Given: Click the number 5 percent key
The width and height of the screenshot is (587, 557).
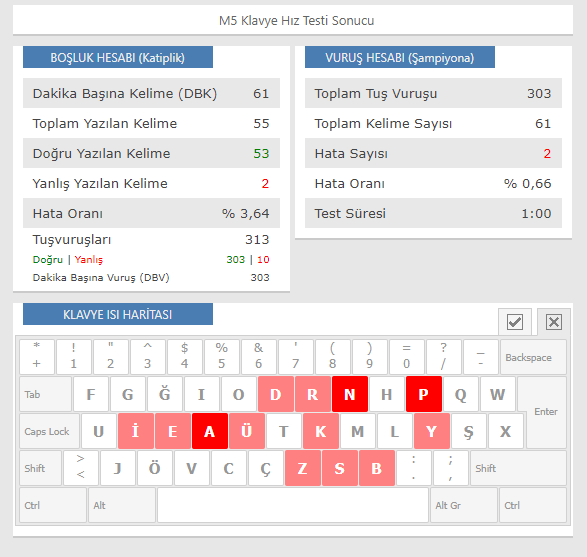Looking at the screenshot, I should tap(222, 357).
